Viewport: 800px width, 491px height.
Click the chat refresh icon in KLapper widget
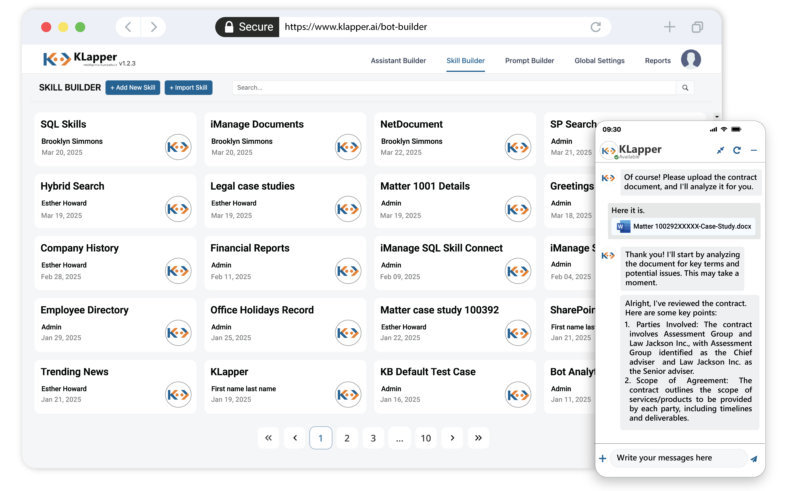(737, 150)
